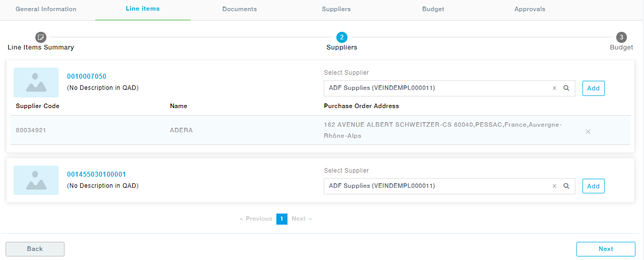Remove ADERA supplier row

588,132
